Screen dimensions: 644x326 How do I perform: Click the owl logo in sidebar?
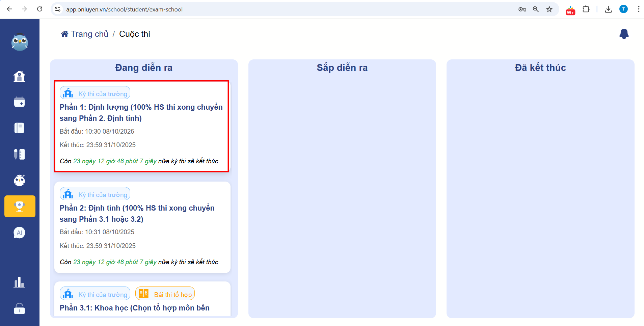tap(20, 42)
